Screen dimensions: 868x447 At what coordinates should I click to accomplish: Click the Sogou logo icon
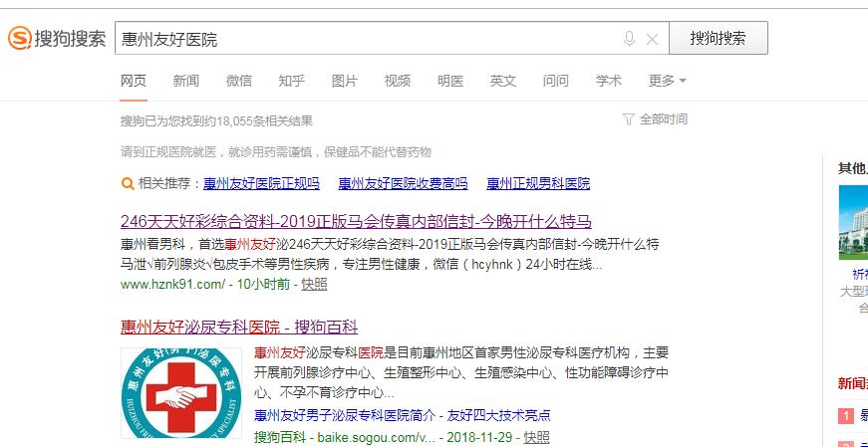[x=19, y=38]
